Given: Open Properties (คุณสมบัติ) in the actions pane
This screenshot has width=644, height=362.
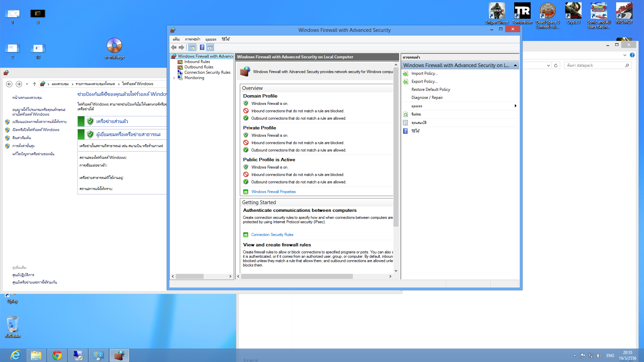Looking at the screenshot, I should (x=419, y=123).
